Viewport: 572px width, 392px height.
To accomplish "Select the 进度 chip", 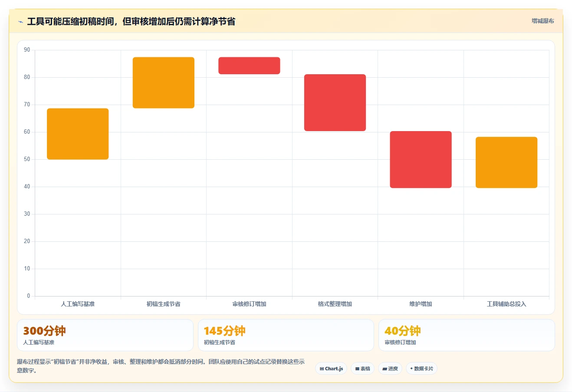I will click(x=390, y=369).
